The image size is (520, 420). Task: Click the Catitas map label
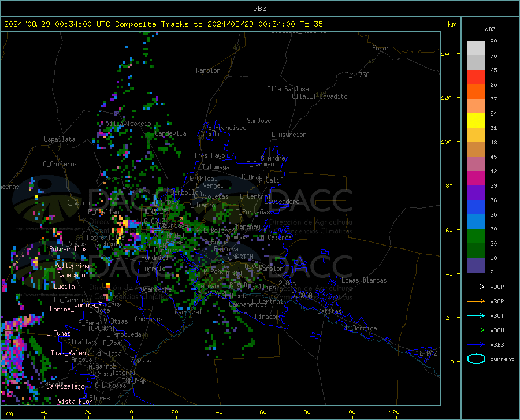329,311
